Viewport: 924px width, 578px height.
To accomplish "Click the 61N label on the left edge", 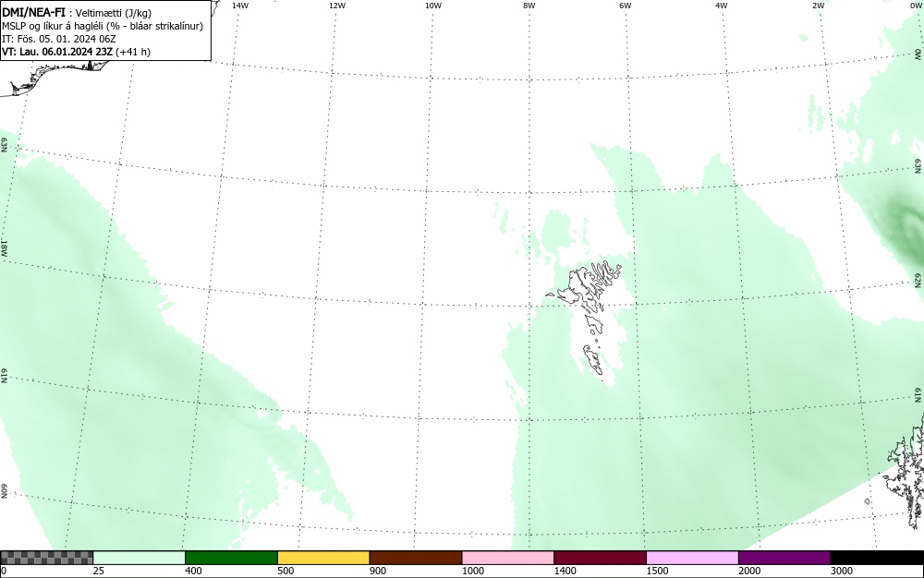I will (4, 376).
